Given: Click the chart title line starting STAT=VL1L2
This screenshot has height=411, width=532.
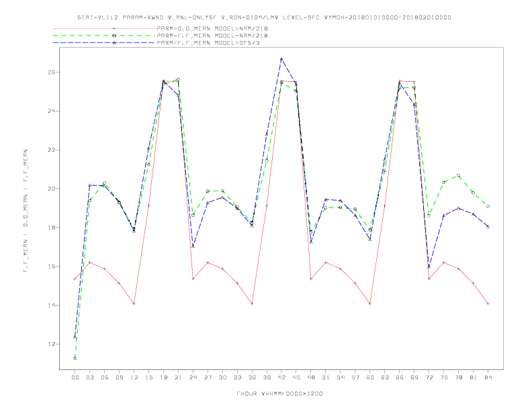Looking at the screenshot, I should 264,17.
